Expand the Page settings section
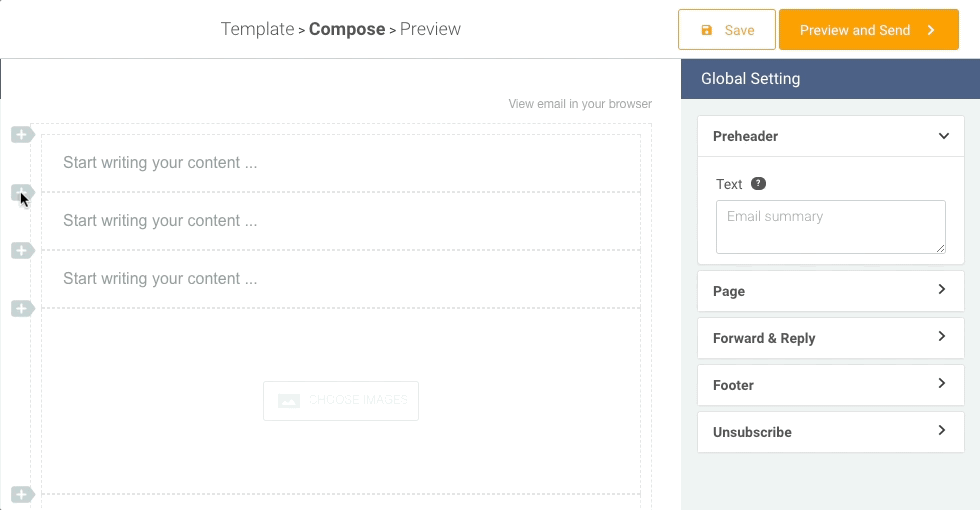This screenshot has height=510, width=980. tap(941, 290)
